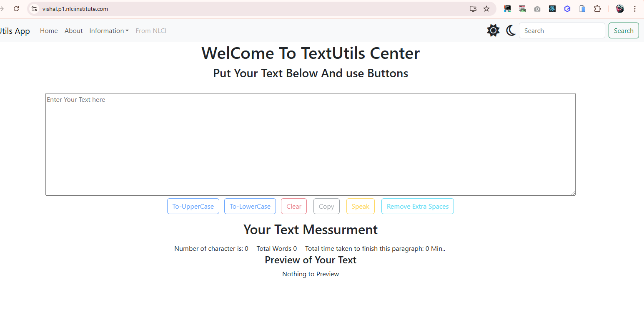This screenshot has height=318, width=644.
Task: Open the Extensions puzzle menu
Action: pos(597,9)
